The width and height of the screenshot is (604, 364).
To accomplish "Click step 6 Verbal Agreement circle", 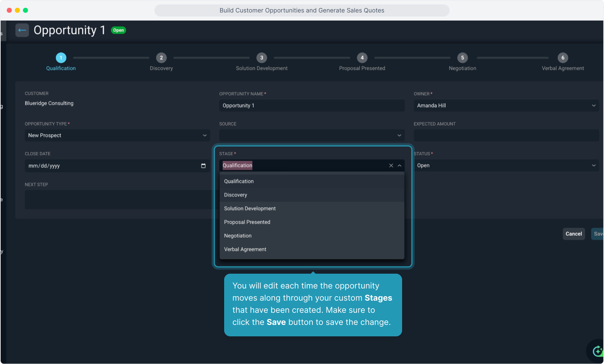I will point(563,58).
